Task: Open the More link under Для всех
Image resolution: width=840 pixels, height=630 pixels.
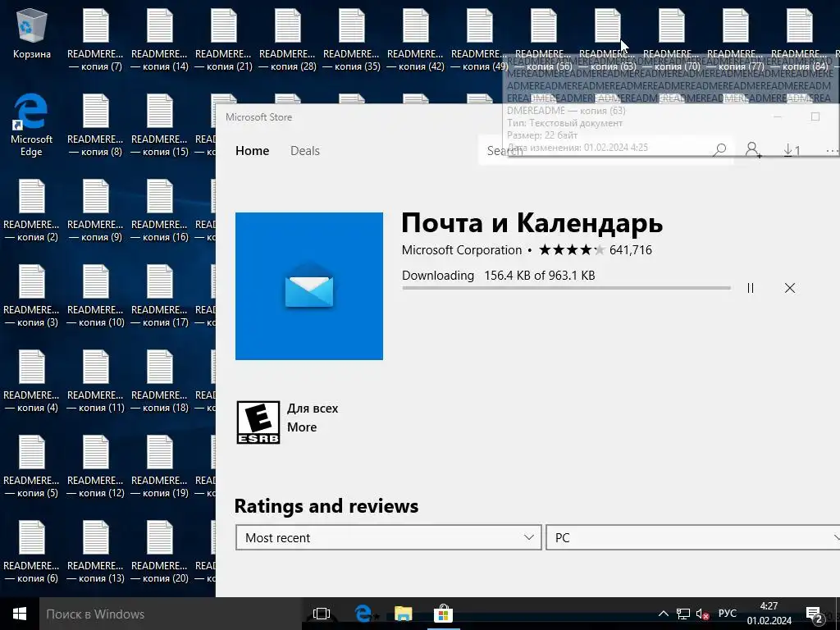Action: (x=302, y=427)
